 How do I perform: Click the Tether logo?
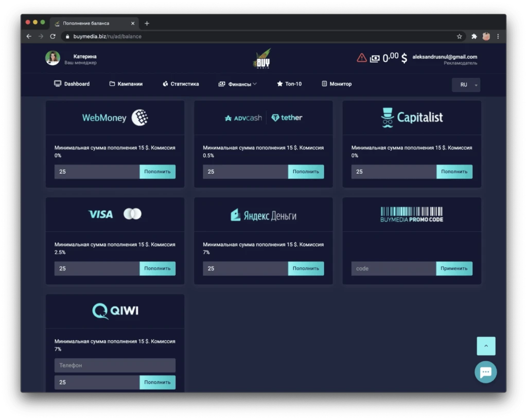click(287, 118)
